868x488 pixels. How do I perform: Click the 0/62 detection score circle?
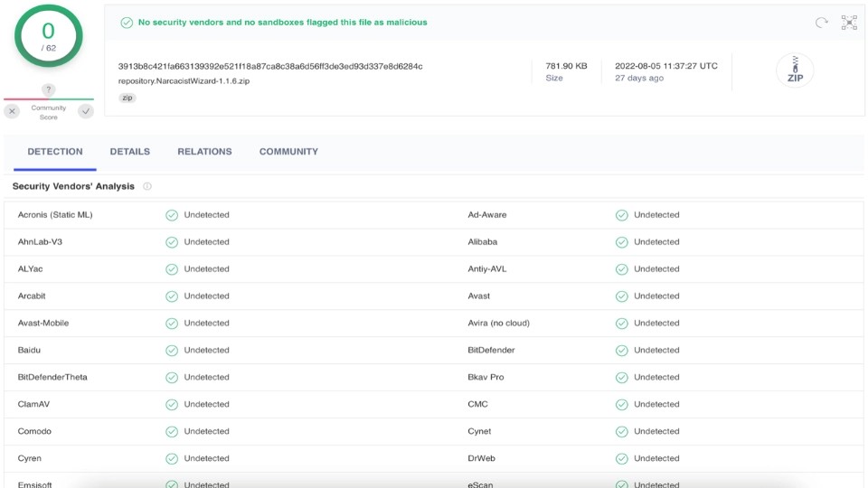click(x=49, y=36)
